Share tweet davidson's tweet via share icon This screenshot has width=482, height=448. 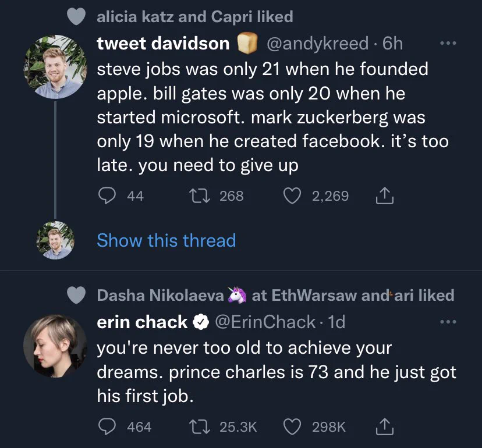coord(384,195)
